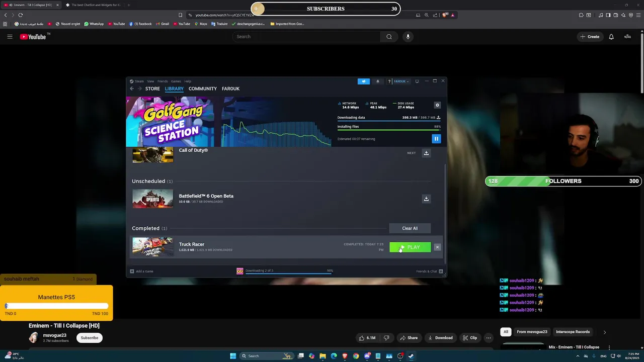Open msvogue23 channel avatar
This screenshot has height=362, width=644.
(x=34, y=338)
